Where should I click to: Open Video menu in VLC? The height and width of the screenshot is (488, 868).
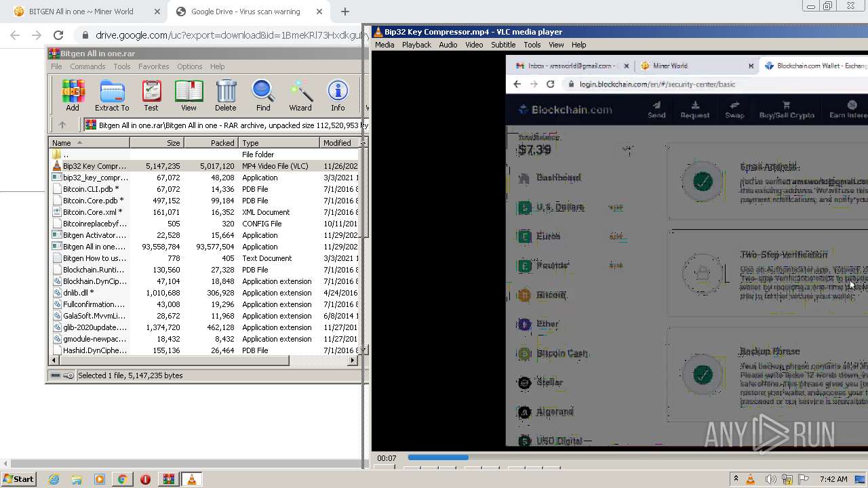(x=474, y=45)
